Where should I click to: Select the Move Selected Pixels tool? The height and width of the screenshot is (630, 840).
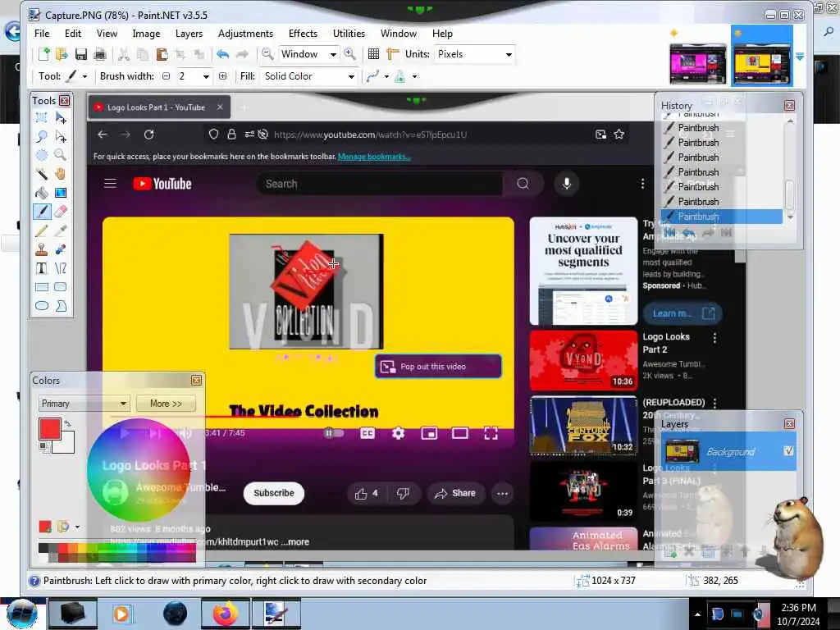click(61, 117)
